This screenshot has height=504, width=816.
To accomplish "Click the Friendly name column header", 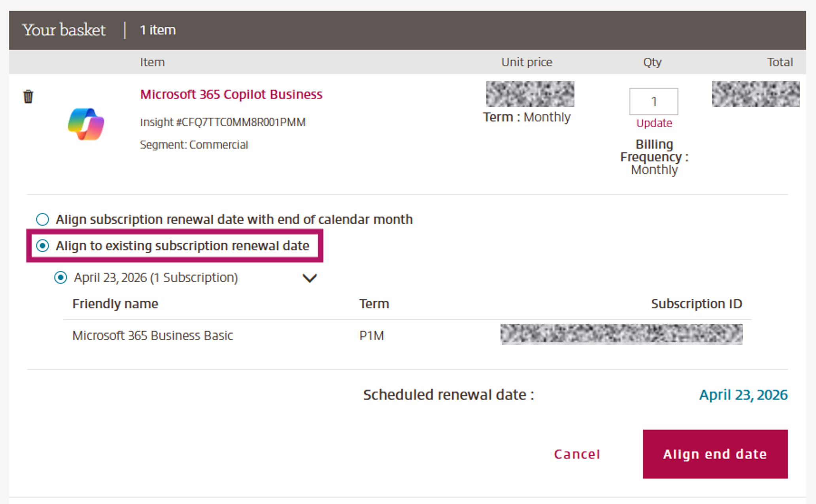I will 115,304.
